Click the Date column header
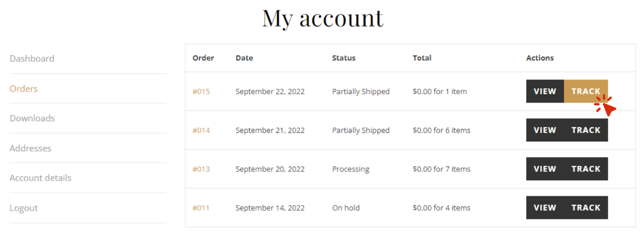This screenshot has height=234, width=644. [244, 58]
